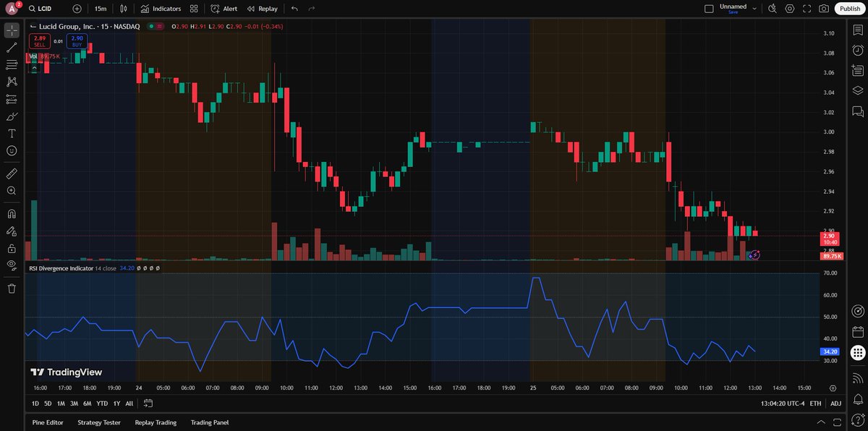Open the Pine Editor tab
Image resolution: width=868 pixels, height=431 pixels.
48,422
